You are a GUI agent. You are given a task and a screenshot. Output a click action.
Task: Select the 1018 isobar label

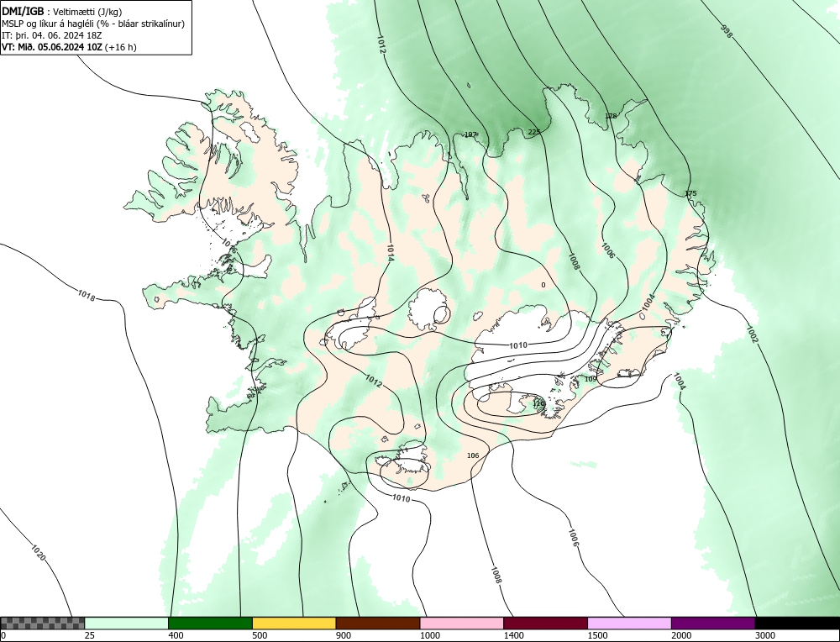click(87, 295)
